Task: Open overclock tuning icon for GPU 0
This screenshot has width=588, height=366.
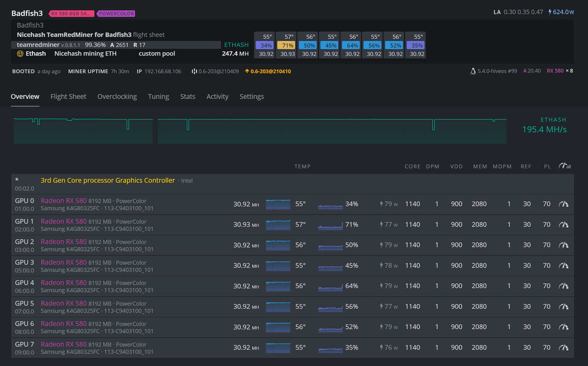Action: [563, 204]
